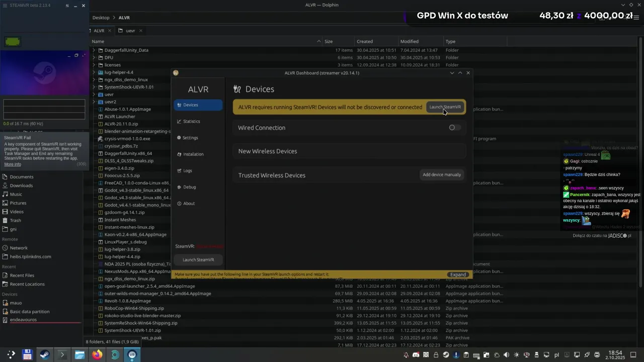Screen dimensions: 644x362
Task: Toggle the Wired Connection switch
Action: [454, 128]
